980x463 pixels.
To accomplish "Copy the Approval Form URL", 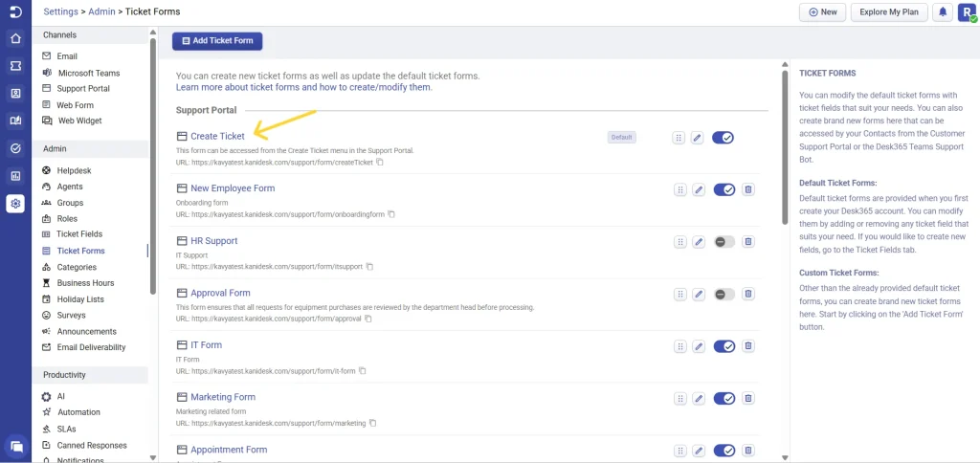I will click(x=368, y=319).
